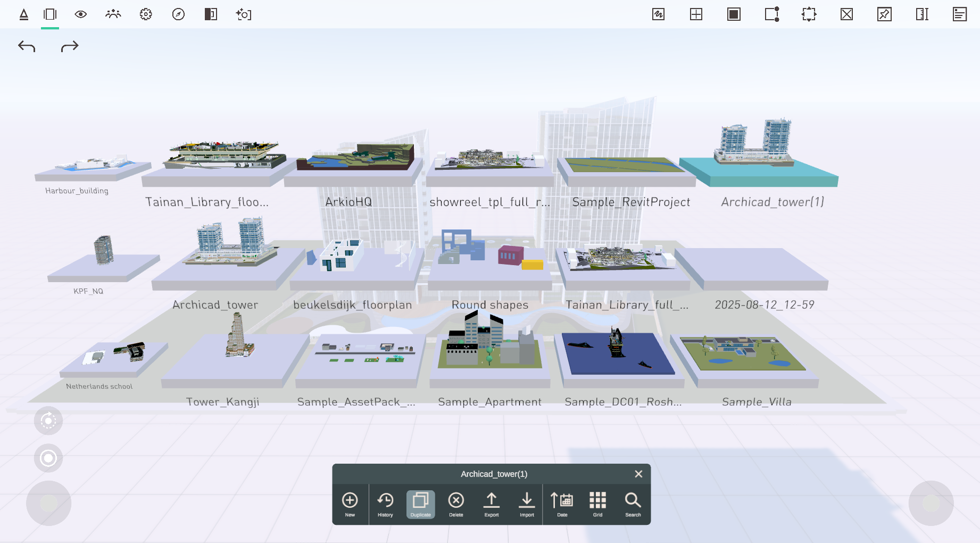
Task: Select the Harbour_building scene thumbnail
Action: pyautogui.click(x=93, y=168)
